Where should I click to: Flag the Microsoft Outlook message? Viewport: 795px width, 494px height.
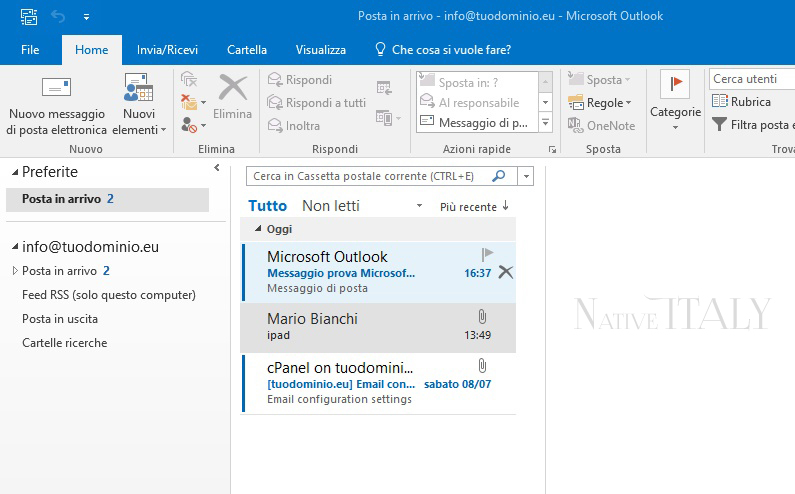[x=487, y=254]
